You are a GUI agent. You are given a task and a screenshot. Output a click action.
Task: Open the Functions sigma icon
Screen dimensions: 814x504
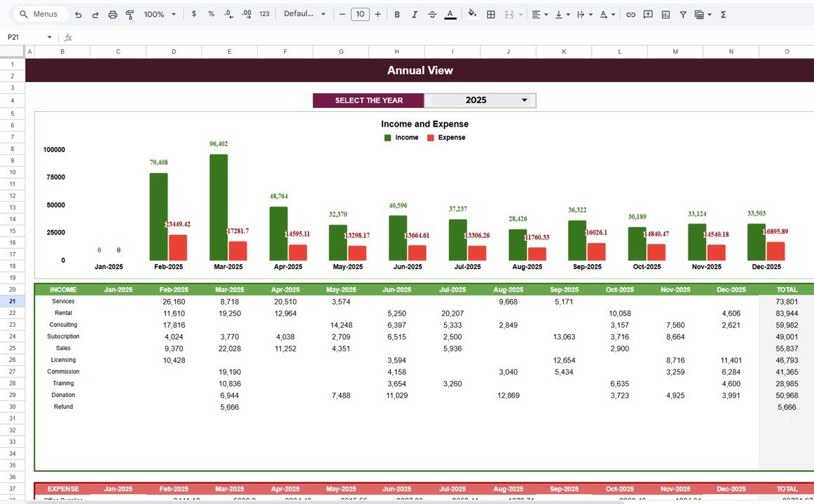(x=723, y=14)
